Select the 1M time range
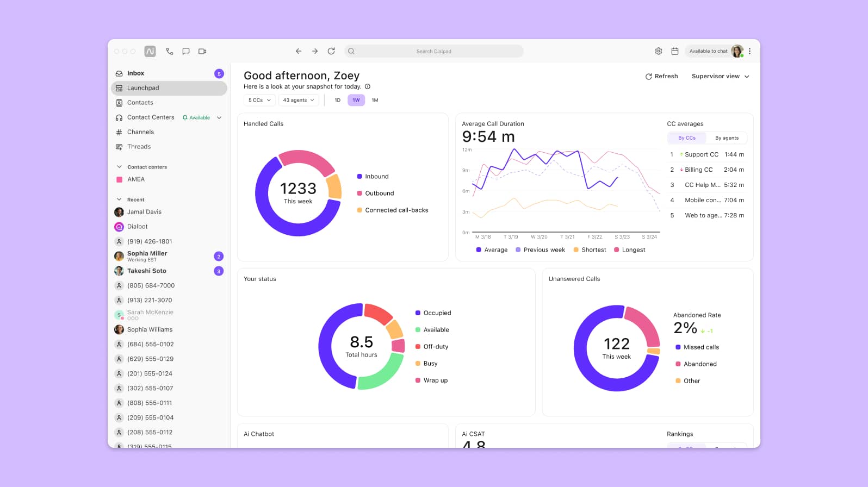 point(375,100)
